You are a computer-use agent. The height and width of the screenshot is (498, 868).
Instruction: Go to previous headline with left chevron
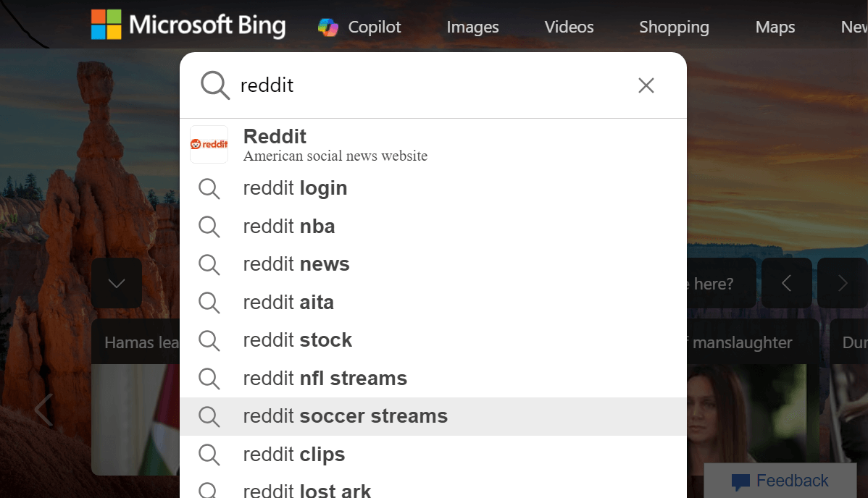786,283
